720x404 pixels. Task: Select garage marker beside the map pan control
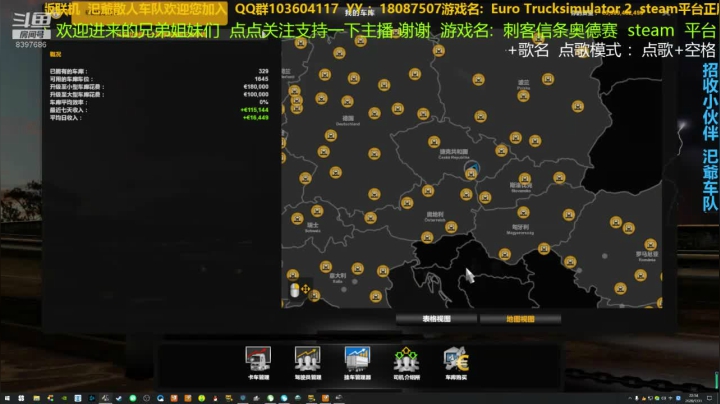[x=314, y=295]
